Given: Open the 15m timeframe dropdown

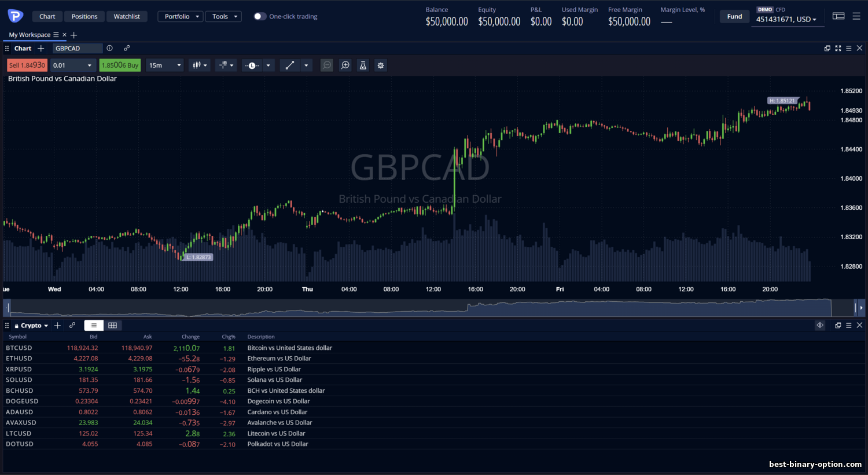Looking at the screenshot, I should click(x=165, y=65).
